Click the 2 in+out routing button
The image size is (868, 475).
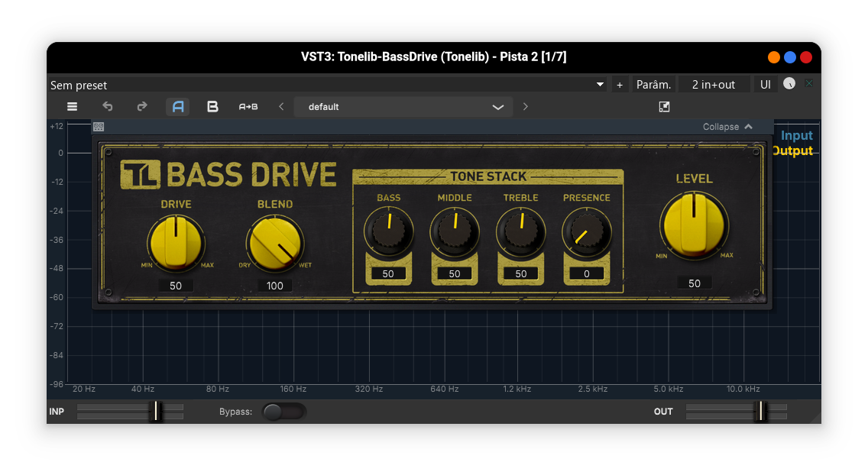pos(714,84)
